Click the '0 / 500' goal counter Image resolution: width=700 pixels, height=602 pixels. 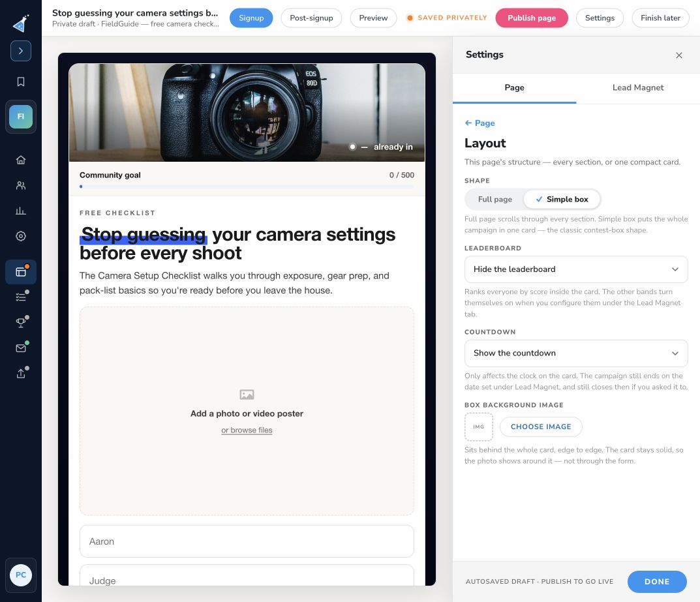(x=401, y=175)
